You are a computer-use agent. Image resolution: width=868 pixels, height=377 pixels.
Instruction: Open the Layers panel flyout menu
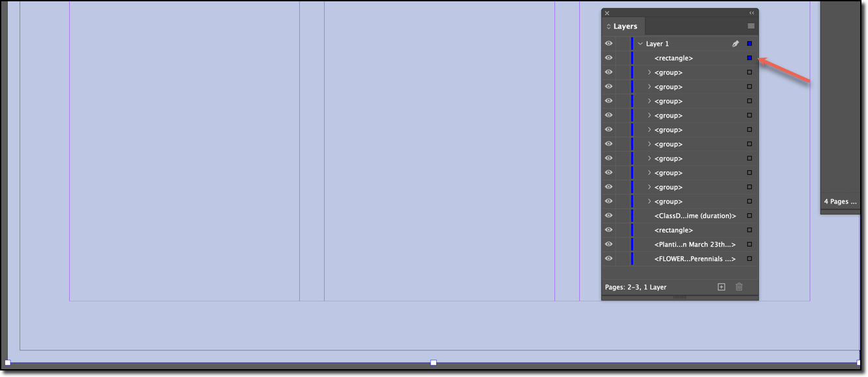pos(751,25)
